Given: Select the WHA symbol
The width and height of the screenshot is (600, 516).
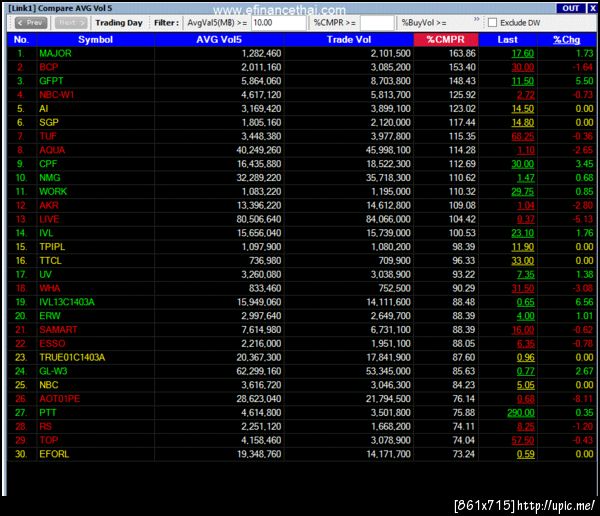Looking at the screenshot, I should 50,288.
